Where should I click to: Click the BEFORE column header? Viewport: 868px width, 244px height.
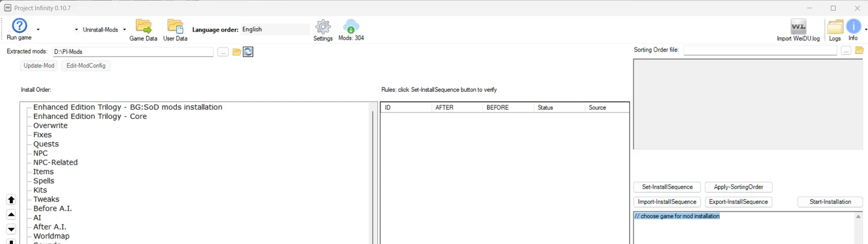(508, 108)
